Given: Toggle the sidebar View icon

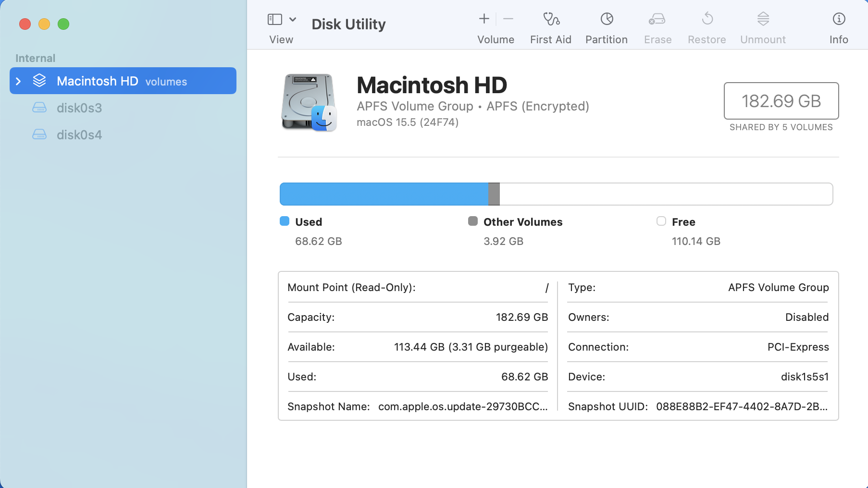Looking at the screenshot, I should (274, 20).
